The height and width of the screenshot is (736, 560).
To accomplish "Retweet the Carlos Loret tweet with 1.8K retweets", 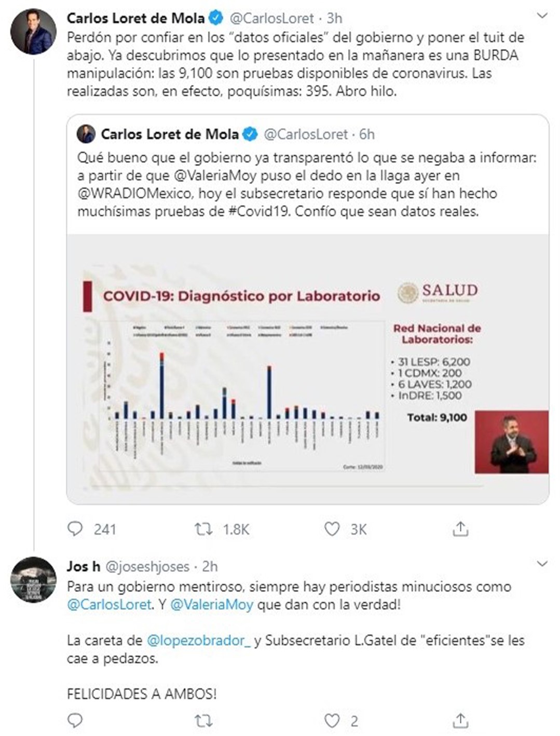I will tap(203, 529).
